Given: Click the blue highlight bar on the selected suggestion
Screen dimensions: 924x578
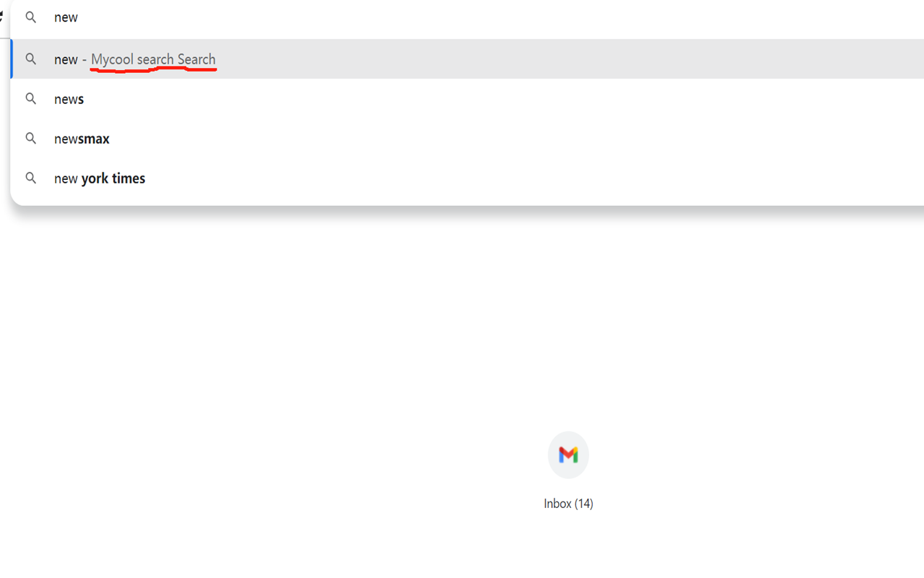Looking at the screenshot, I should 11,59.
